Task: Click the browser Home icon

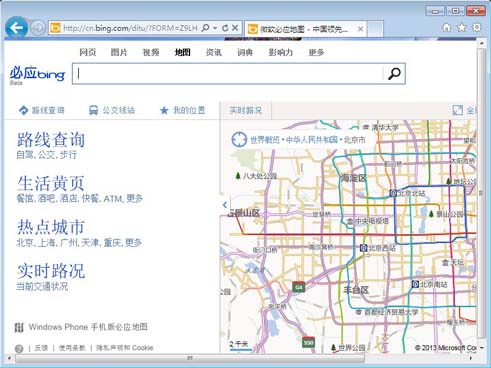Action: pyautogui.click(x=447, y=27)
